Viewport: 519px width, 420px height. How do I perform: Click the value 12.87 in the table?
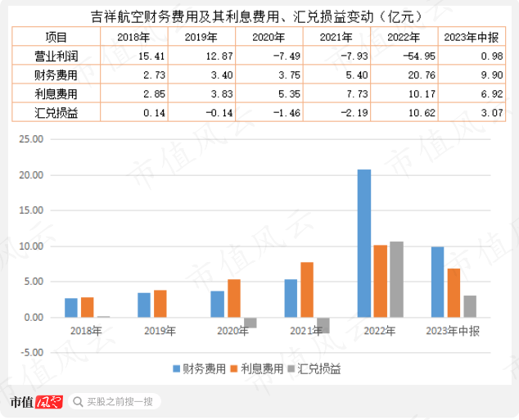[x=219, y=56]
